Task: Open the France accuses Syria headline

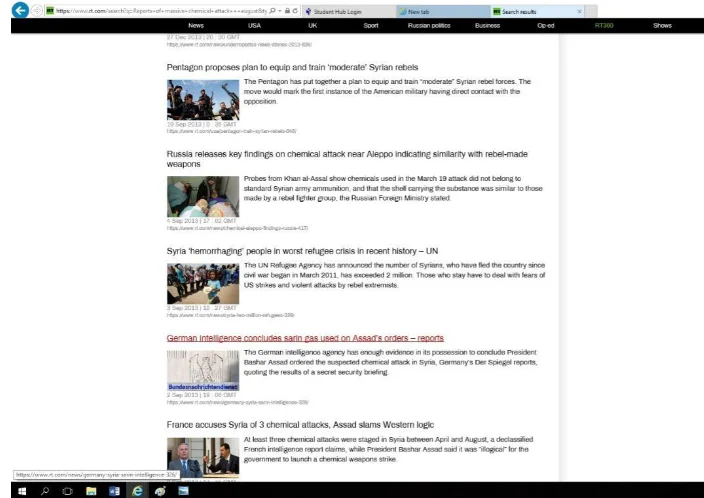Action: click(x=300, y=425)
